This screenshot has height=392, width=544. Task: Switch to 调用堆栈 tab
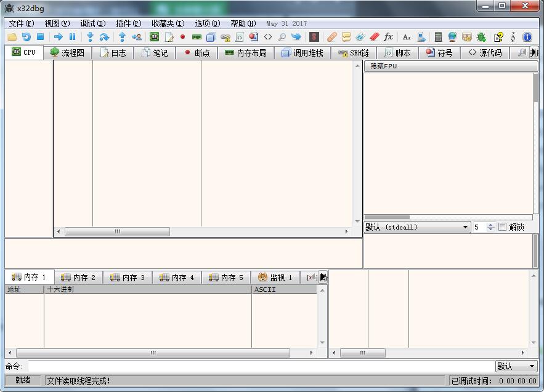click(302, 53)
